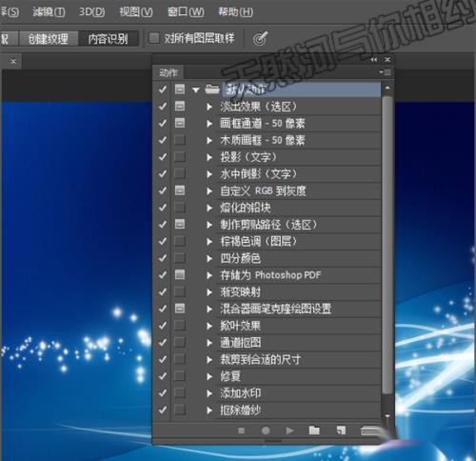This screenshot has height=461, width=476.
Task: Click the create new action icon
Action: tap(341, 431)
